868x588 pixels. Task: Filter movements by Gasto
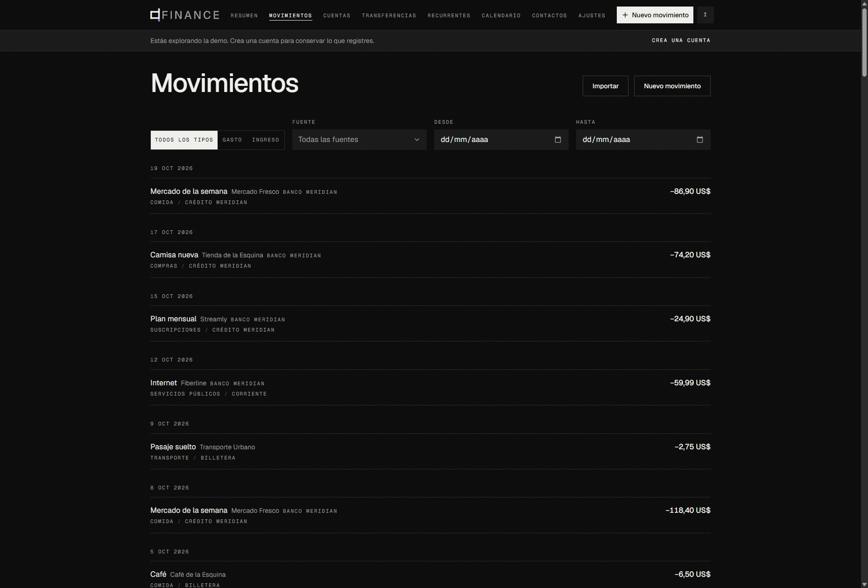232,140
